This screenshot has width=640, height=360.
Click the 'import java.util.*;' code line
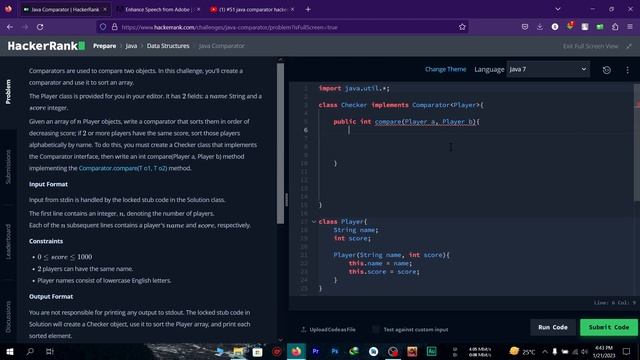354,88
